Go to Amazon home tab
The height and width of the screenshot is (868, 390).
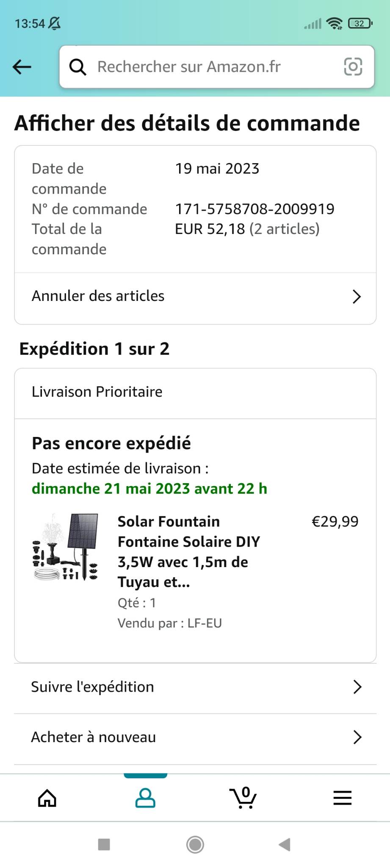(x=47, y=798)
